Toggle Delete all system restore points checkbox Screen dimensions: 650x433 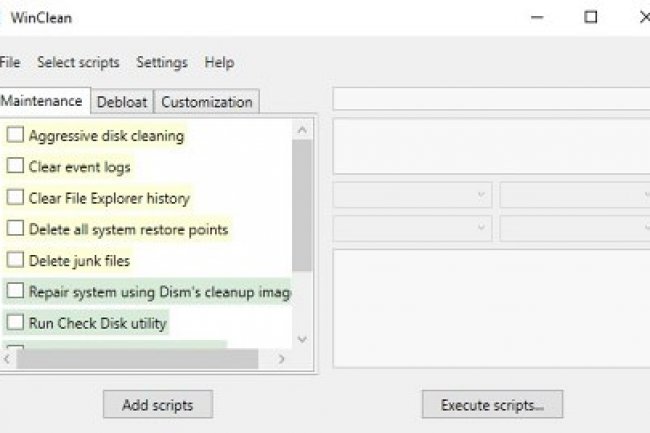(x=15, y=229)
